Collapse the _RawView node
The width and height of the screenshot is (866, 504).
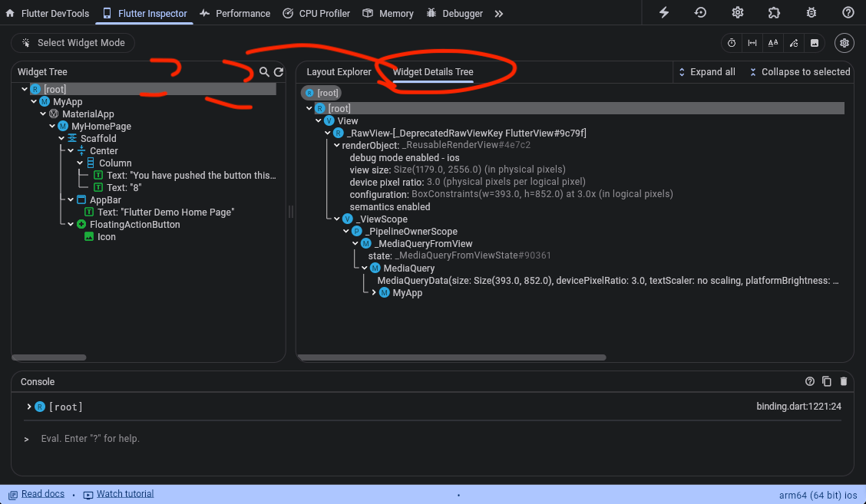coord(328,133)
